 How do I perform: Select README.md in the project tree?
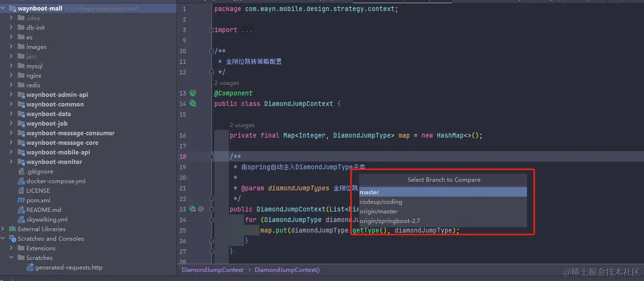(x=88, y=210)
